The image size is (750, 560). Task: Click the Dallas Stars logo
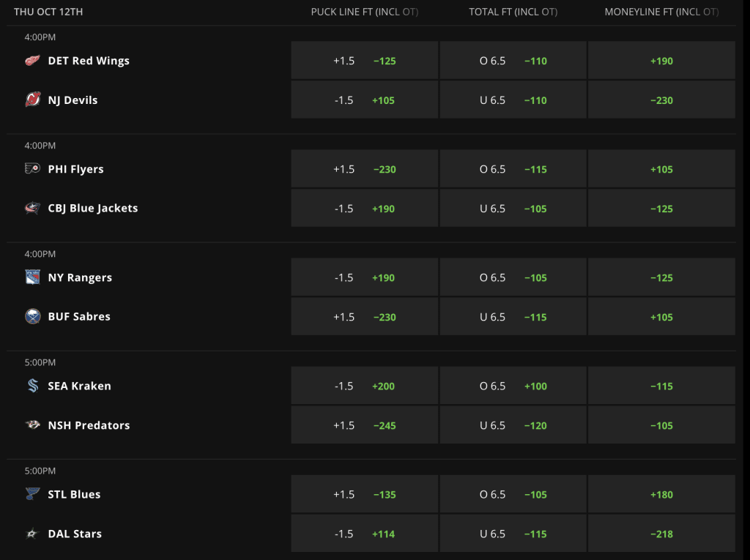pos(31,534)
